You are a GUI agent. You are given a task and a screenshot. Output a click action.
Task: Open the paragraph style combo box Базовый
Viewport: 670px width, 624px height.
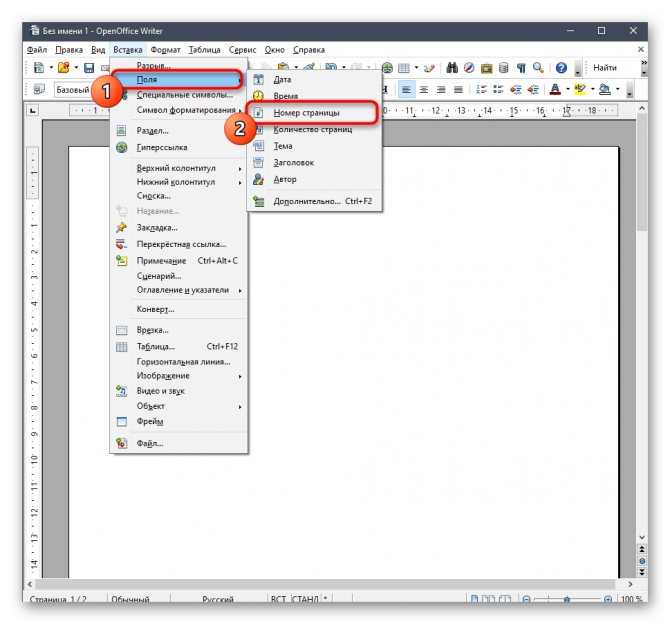(73, 90)
